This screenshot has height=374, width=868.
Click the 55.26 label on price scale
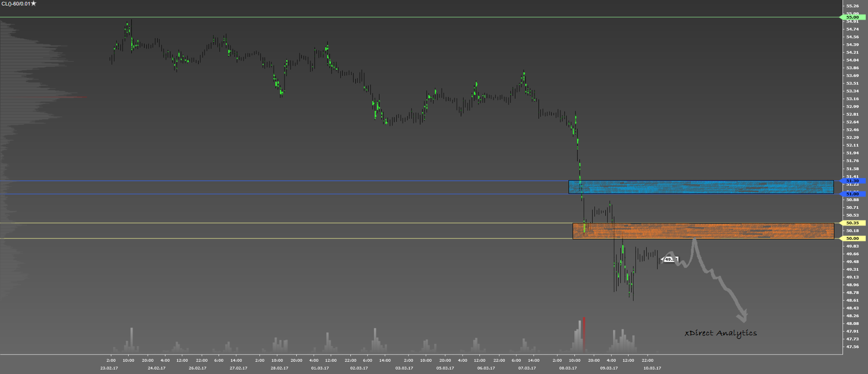pos(853,6)
